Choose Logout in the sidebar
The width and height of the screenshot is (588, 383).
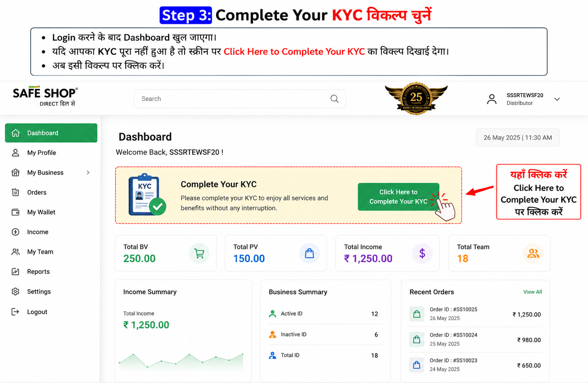[x=51, y=312]
